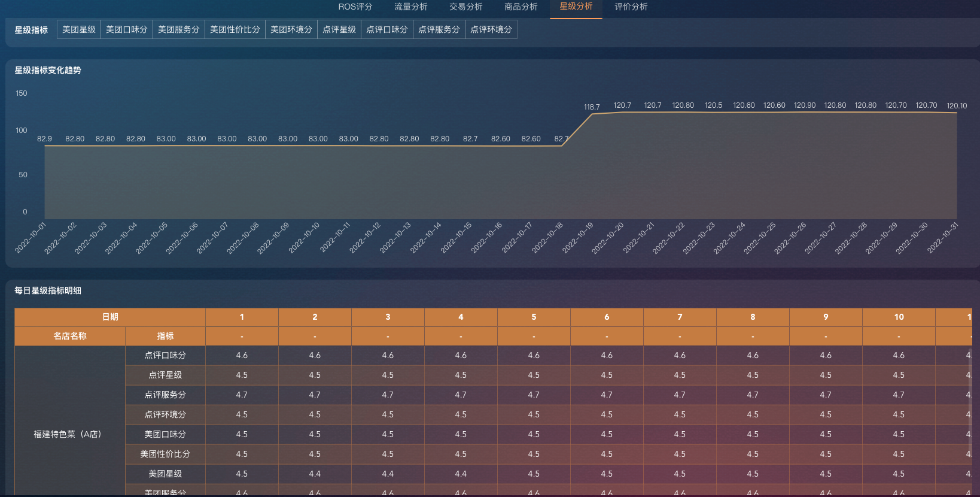Switch the indicator to 点评口味分
Screen dimensions: 980x497
(387, 29)
